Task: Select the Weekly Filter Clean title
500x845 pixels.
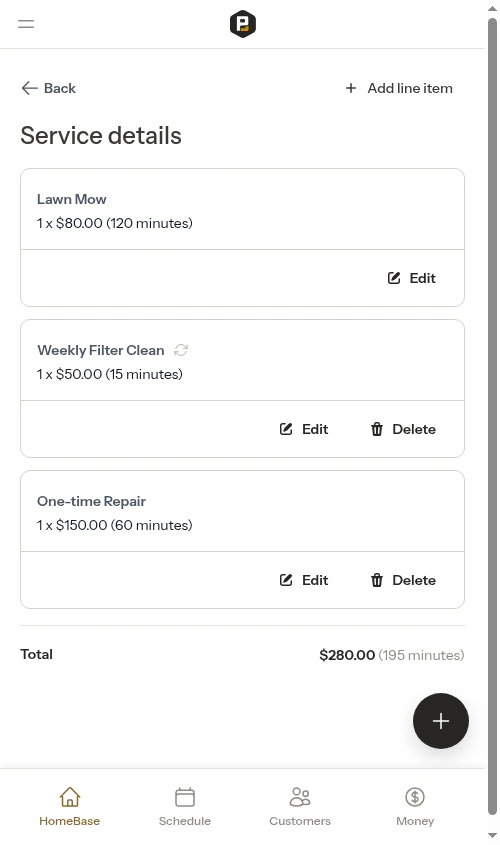Action: (x=101, y=350)
